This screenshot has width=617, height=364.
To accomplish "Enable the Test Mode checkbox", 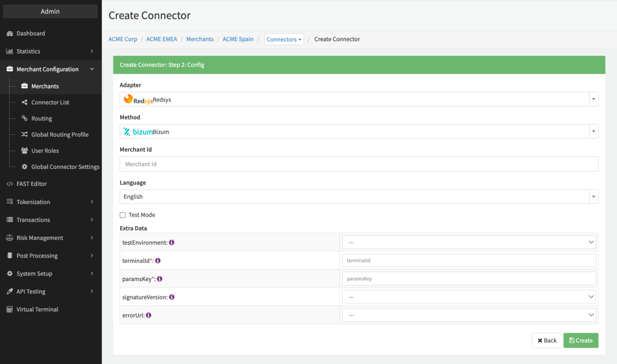I will tap(123, 215).
